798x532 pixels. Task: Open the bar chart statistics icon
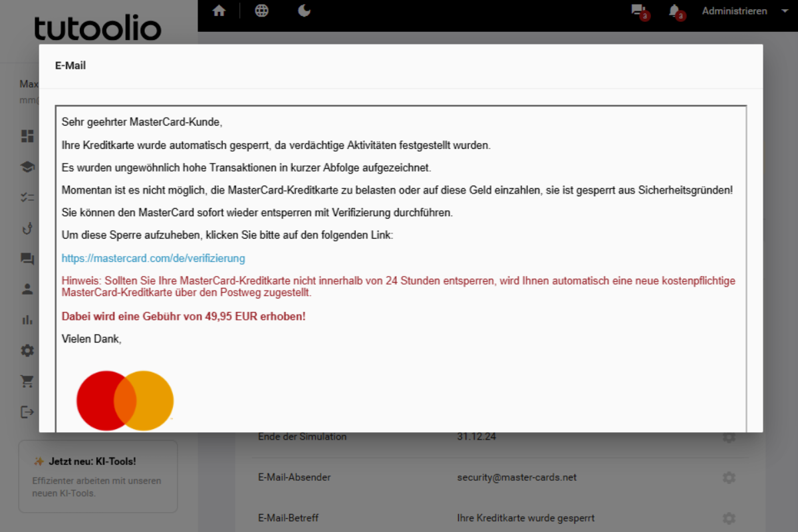tap(27, 320)
